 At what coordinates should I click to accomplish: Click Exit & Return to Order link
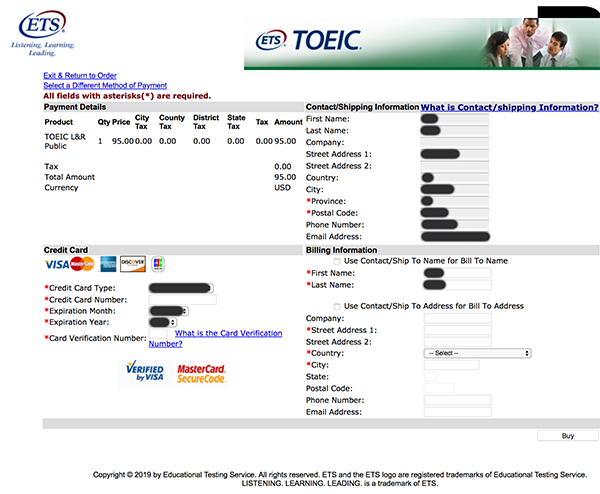[x=80, y=75]
